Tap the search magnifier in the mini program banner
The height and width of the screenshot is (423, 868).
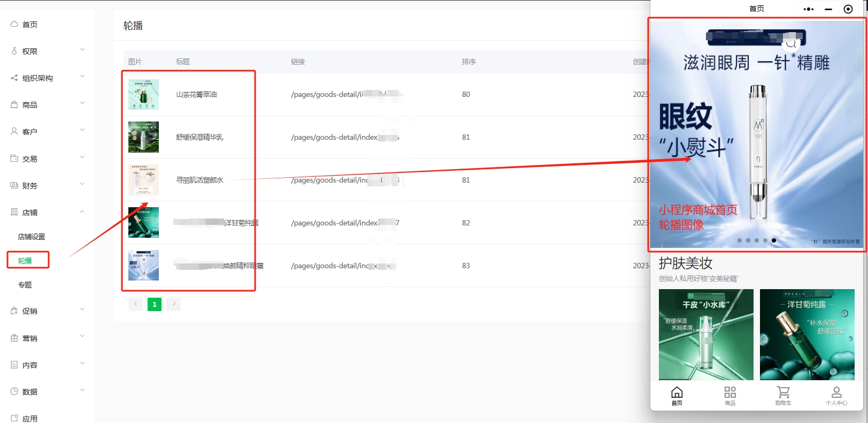tap(791, 43)
